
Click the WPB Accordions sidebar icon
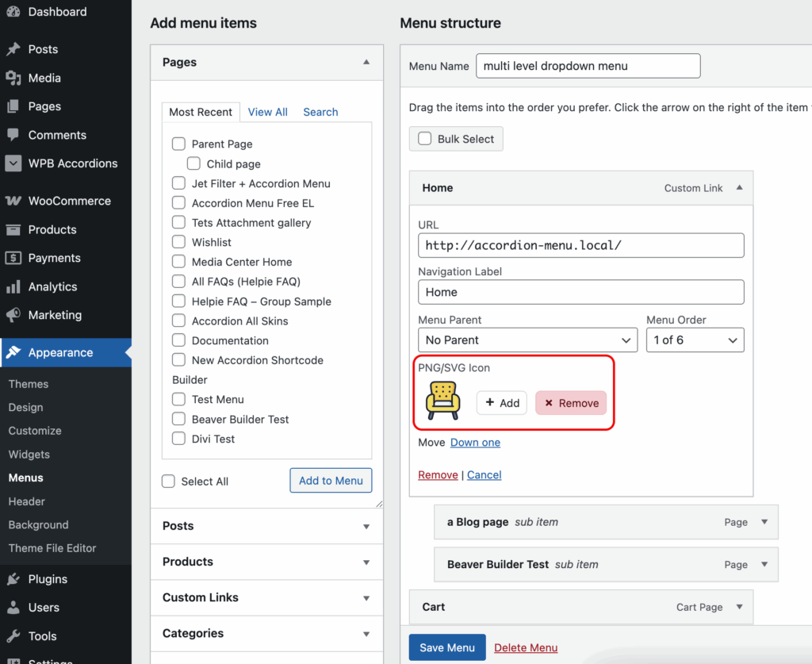(x=13, y=163)
